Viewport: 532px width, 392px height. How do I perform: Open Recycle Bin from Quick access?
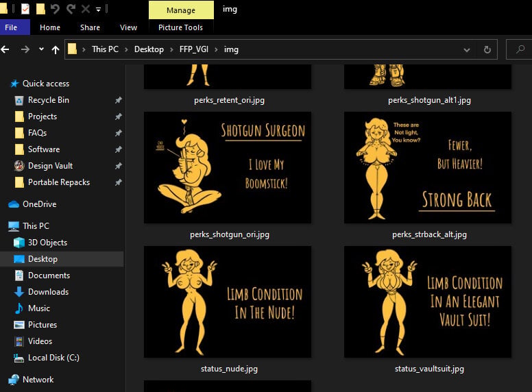(49, 100)
